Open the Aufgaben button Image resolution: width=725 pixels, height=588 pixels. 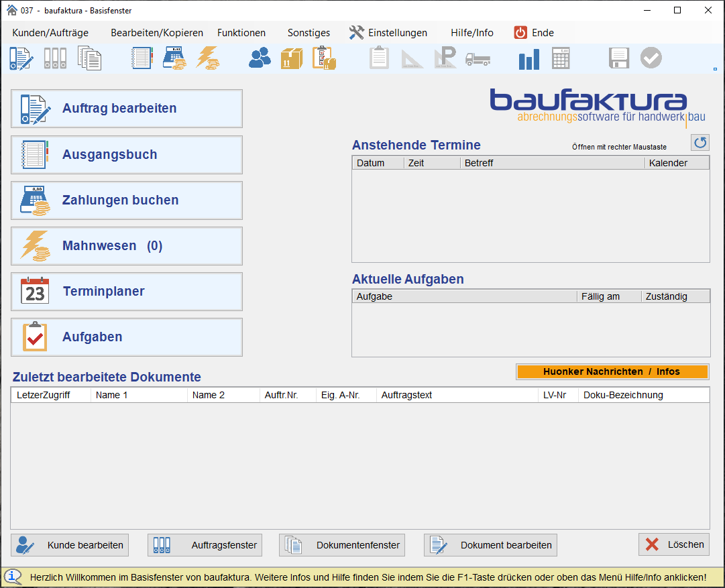tap(127, 337)
